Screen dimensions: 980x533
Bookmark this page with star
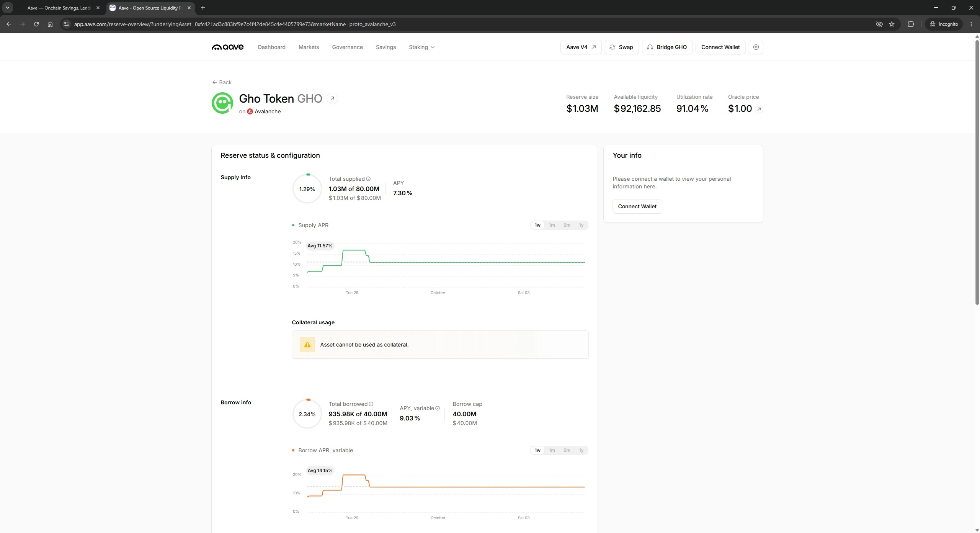click(x=892, y=24)
